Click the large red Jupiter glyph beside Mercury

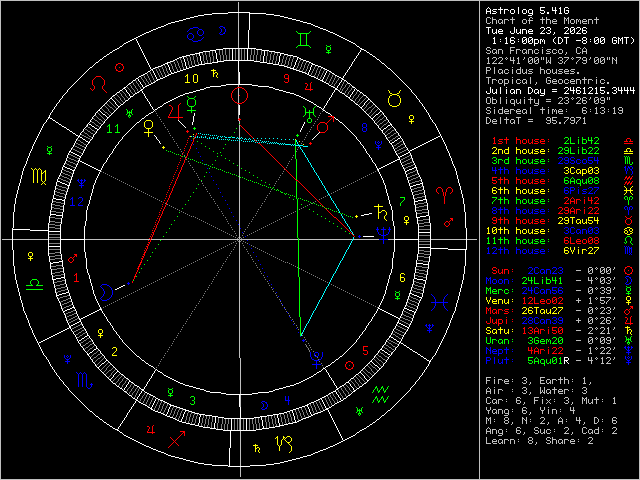pos(176,112)
